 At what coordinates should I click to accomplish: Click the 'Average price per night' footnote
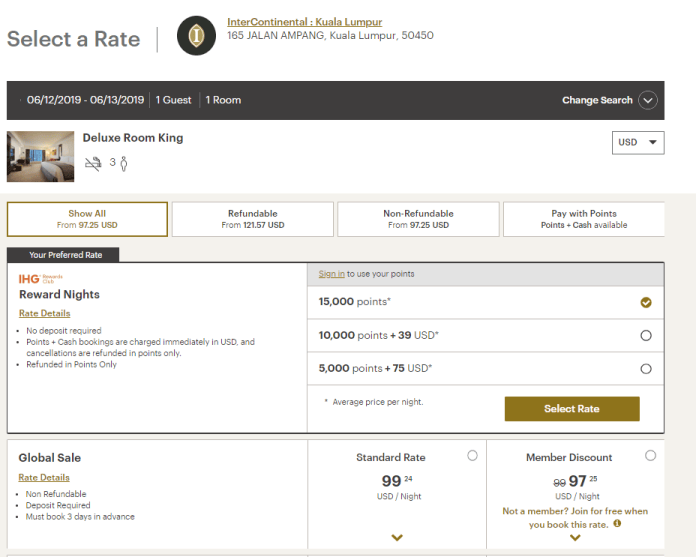[x=378, y=402]
